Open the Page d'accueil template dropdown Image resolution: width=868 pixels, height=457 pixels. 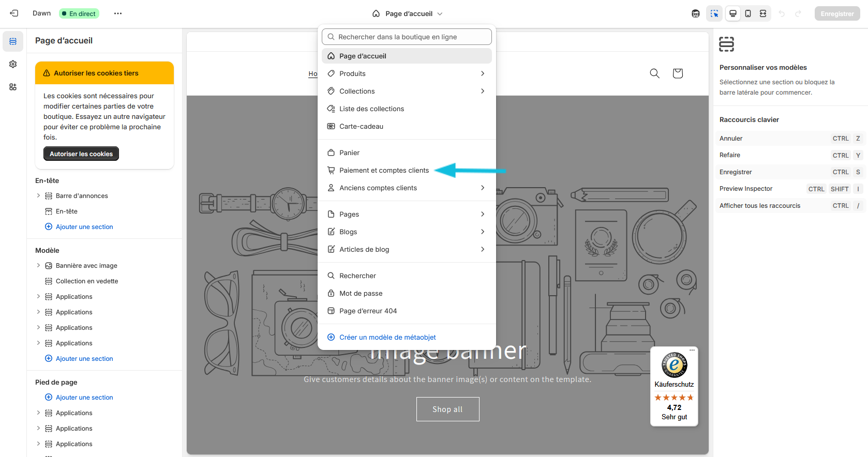[x=408, y=13]
